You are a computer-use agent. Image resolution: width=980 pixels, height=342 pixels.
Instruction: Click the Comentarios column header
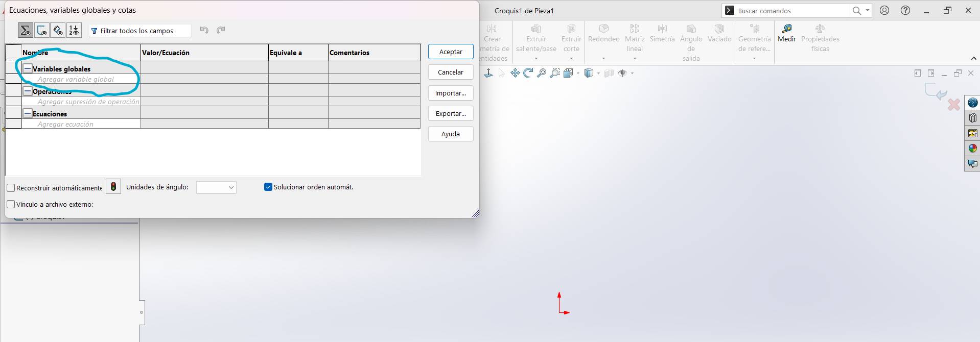[374, 53]
